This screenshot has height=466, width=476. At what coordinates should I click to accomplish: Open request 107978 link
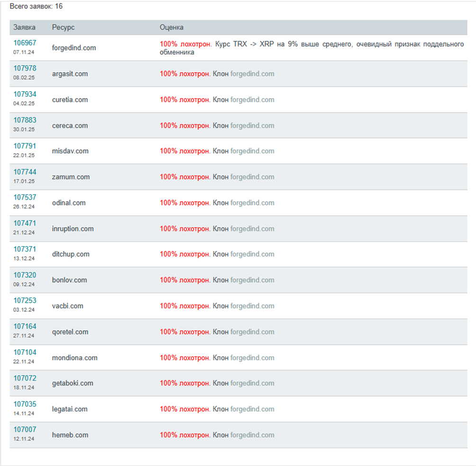pyautogui.click(x=25, y=68)
